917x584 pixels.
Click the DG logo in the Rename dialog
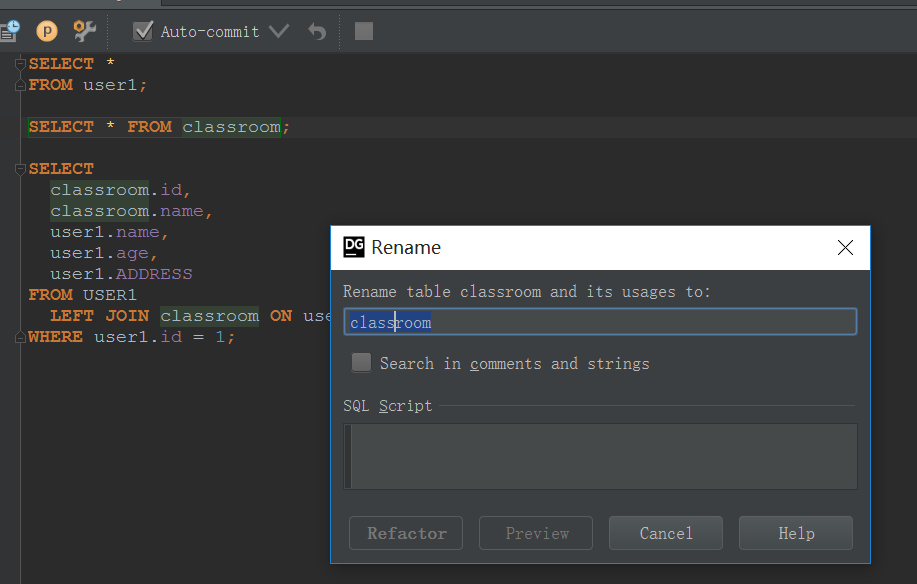pos(352,246)
